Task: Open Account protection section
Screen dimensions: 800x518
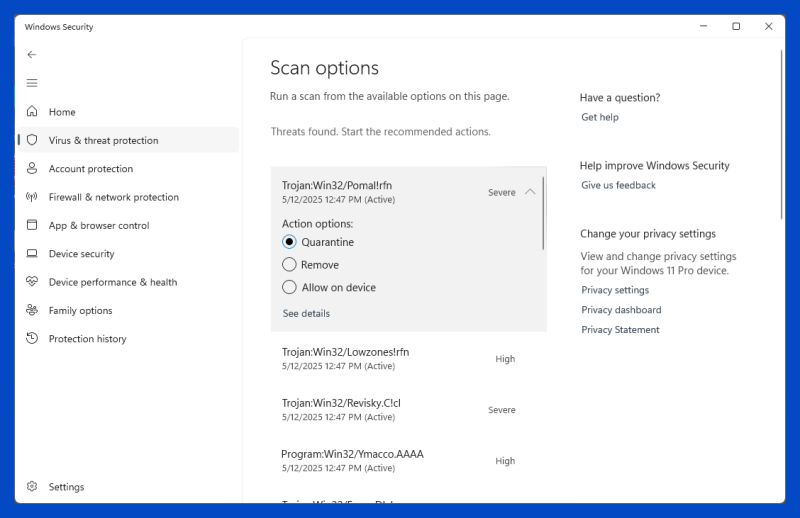Action: pyautogui.click(x=128, y=168)
